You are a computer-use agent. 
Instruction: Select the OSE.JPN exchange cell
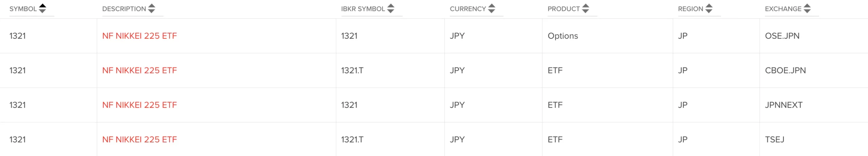point(782,36)
